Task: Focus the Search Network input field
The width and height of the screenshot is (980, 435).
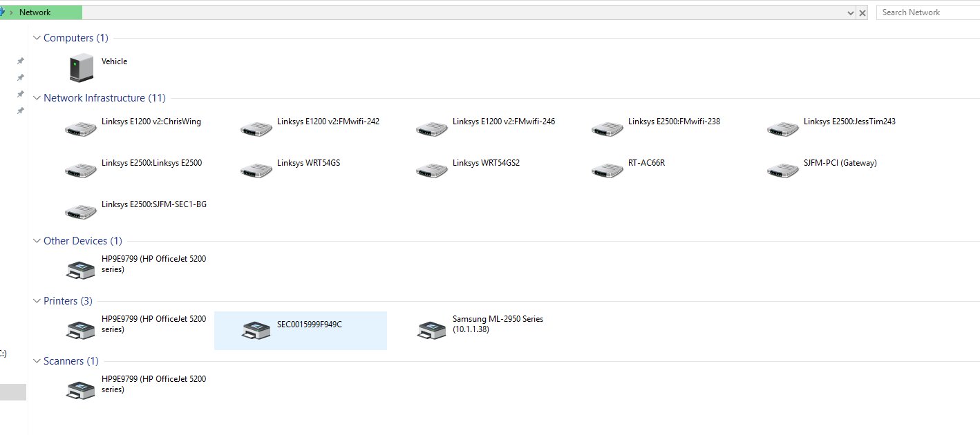Action: click(x=928, y=12)
